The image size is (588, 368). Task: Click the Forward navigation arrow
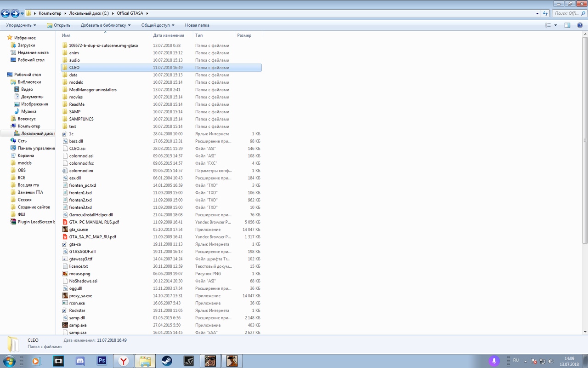click(x=16, y=13)
